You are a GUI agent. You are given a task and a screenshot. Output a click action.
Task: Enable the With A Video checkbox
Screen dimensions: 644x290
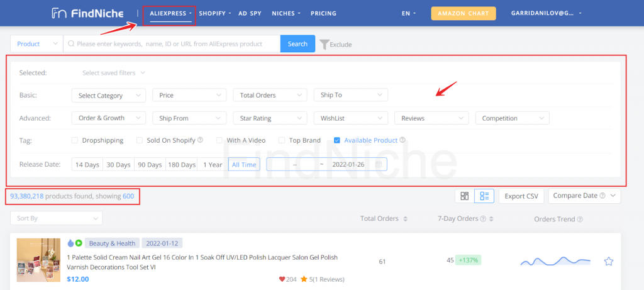[x=219, y=140]
